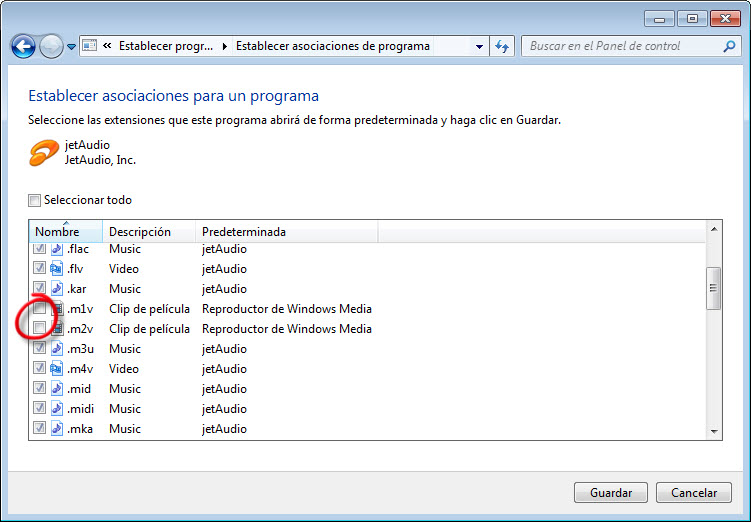Sort by Descripción column header
Viewport: 751px width, 522px height.
149,232
